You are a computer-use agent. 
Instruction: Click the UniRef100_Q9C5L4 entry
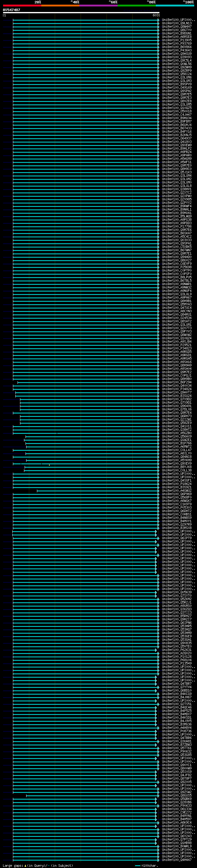pos(177,61)
